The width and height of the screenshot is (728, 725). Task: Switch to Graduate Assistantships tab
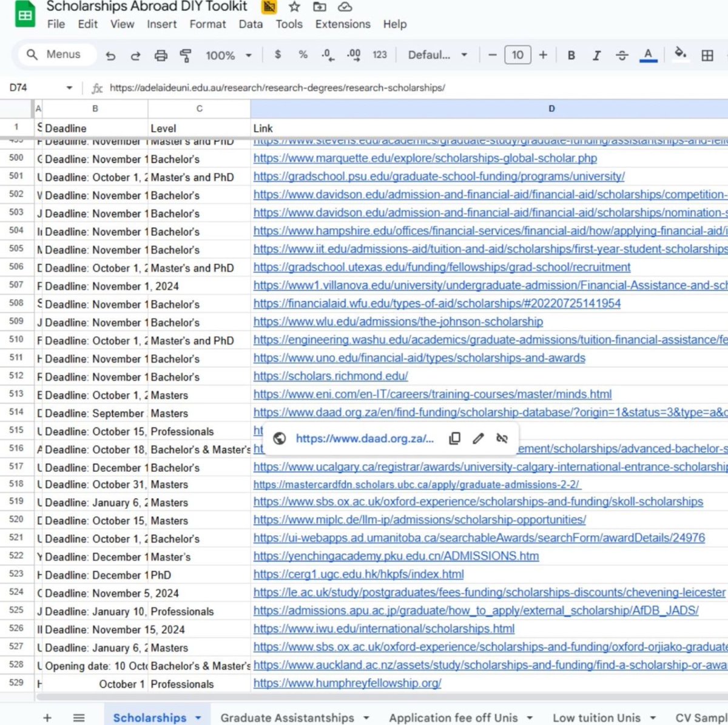(x=287, y=718)
